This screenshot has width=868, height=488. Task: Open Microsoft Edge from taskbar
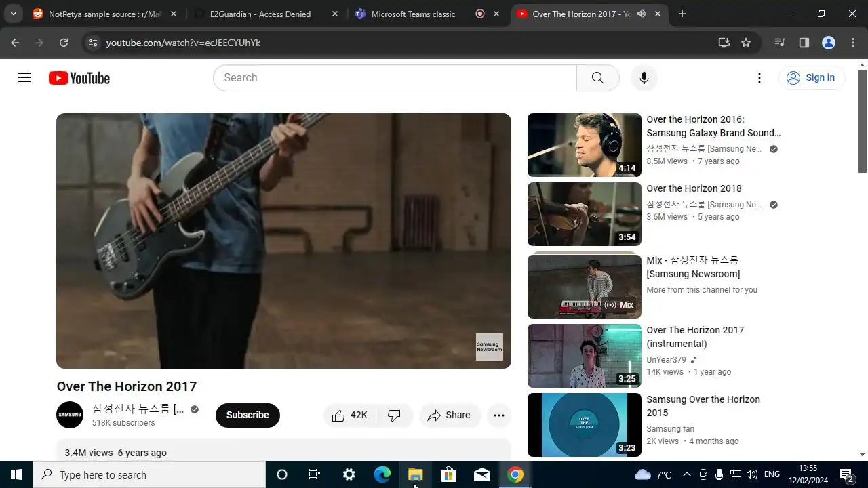(382, 475)
